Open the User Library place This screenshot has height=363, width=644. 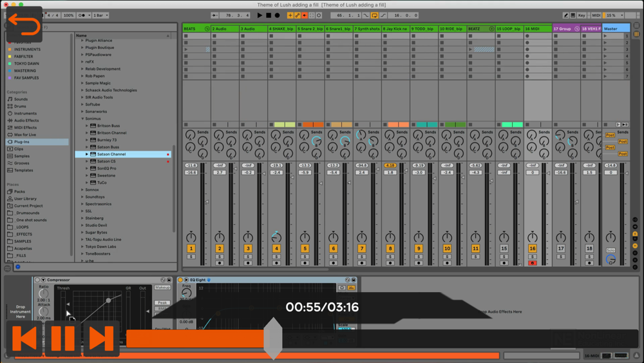[x=26, y=199]
